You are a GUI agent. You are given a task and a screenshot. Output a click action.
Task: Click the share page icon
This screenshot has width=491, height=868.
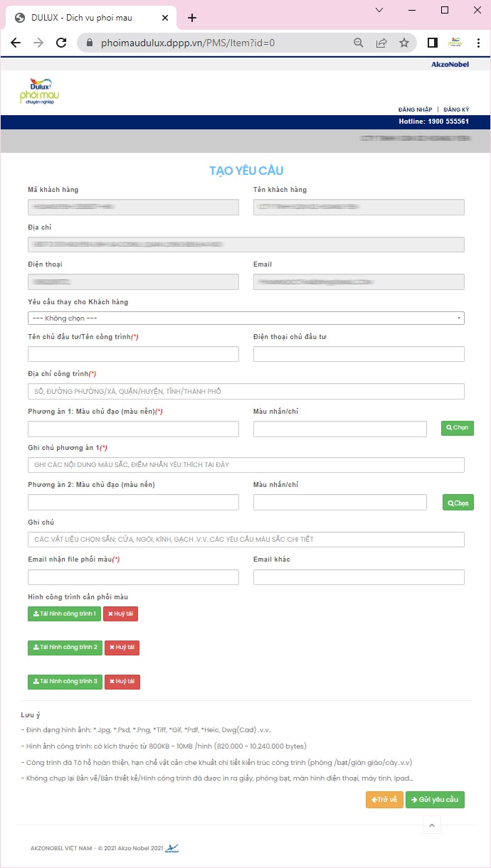point(381,43)
